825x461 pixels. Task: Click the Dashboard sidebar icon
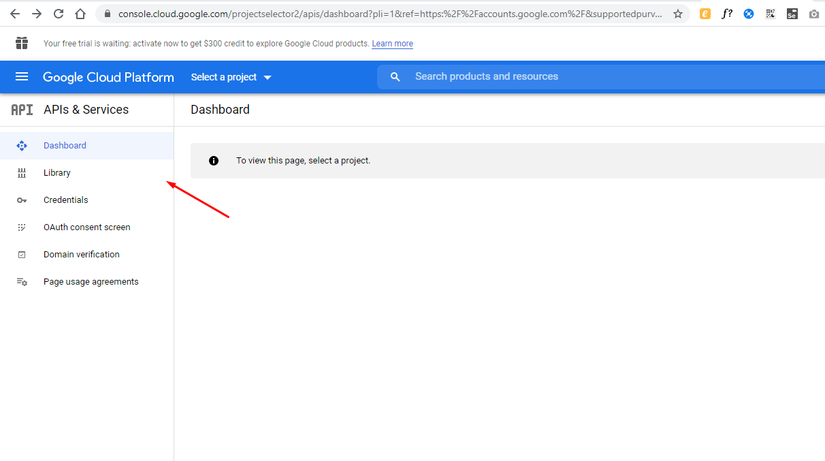pyautogui.click(x=22, y=146)
